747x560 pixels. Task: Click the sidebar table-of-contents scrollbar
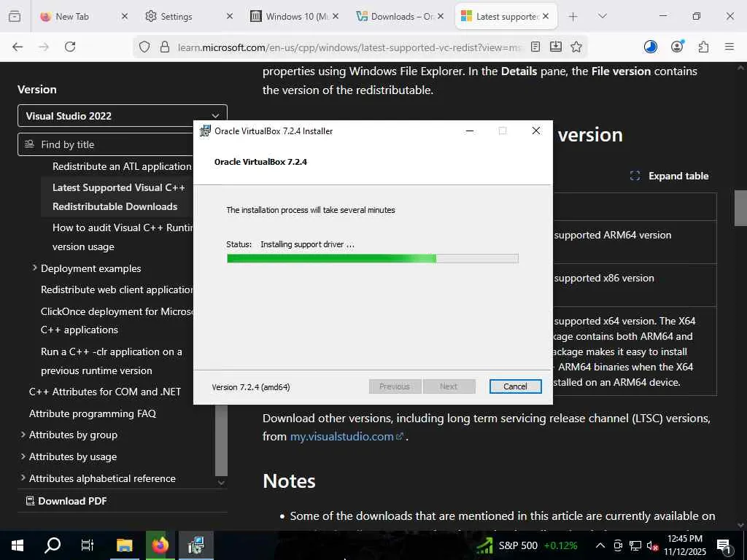point(221,440)
